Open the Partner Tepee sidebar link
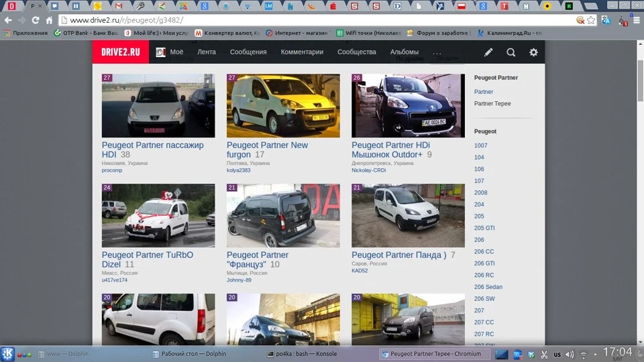The width and height of the screenshot is (644, 362). (x=492, y=103)
